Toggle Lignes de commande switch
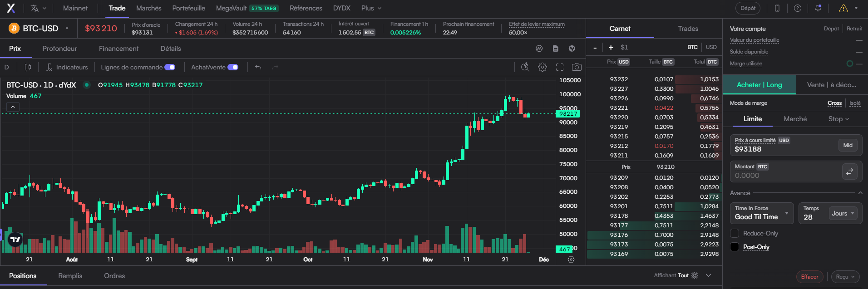Image resolution: width=868 pixels, height=289 pixels. pyautogui.click(x=170, y=67)
